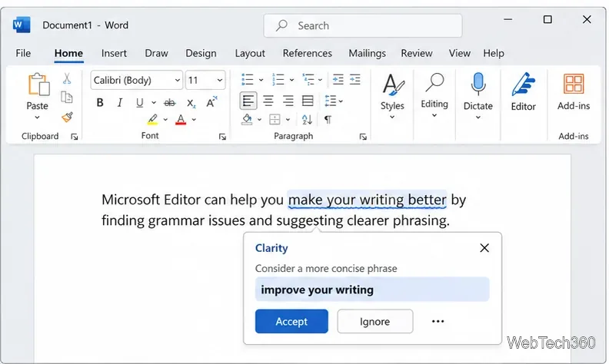
Task: Open the Styles gallery
Action: [x=392, y=96]
